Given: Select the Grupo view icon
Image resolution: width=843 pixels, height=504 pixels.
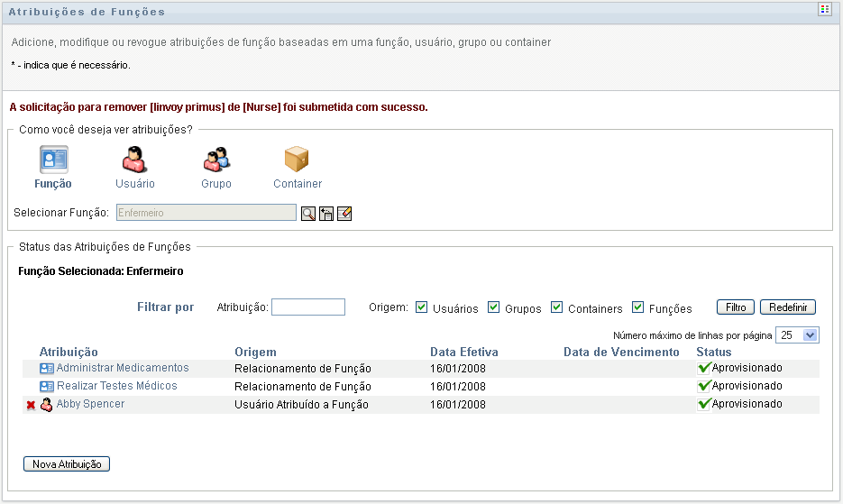Looking at the screenshot, I should 216,160.
